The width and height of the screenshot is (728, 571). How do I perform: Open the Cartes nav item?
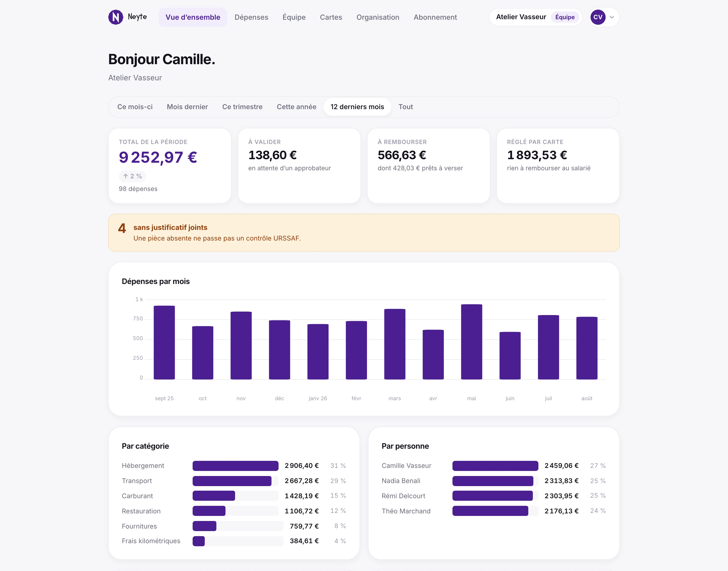(x=331, y=17)
